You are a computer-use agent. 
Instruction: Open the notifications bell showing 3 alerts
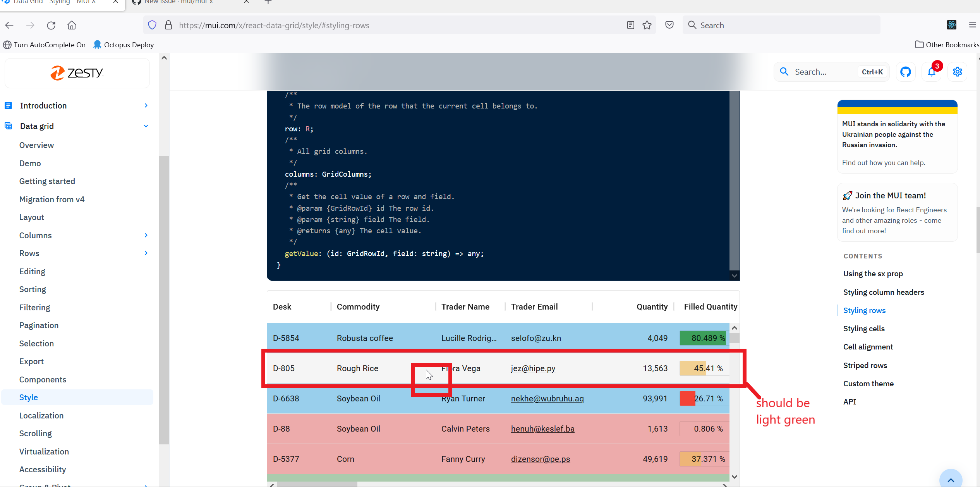coord(931,72)
